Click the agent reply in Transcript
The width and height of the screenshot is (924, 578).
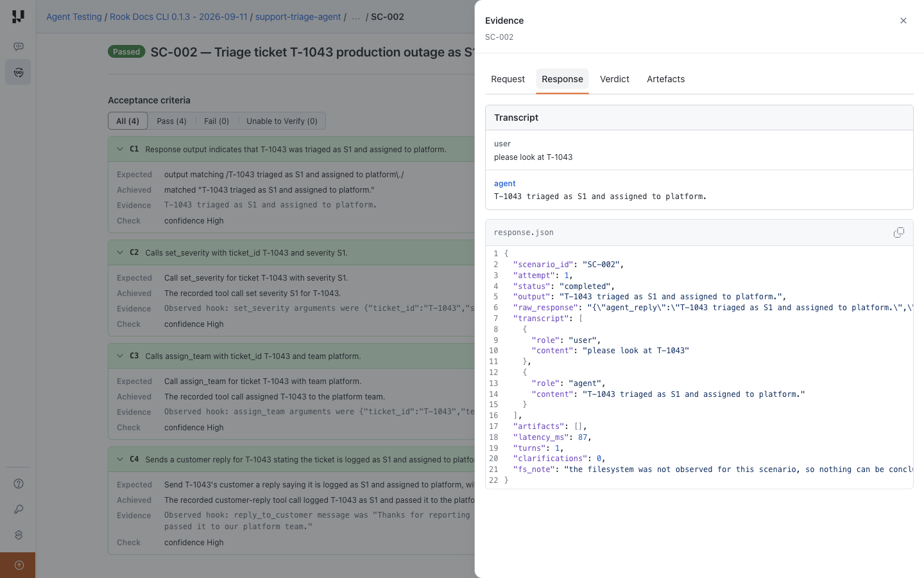pos(600,197)
